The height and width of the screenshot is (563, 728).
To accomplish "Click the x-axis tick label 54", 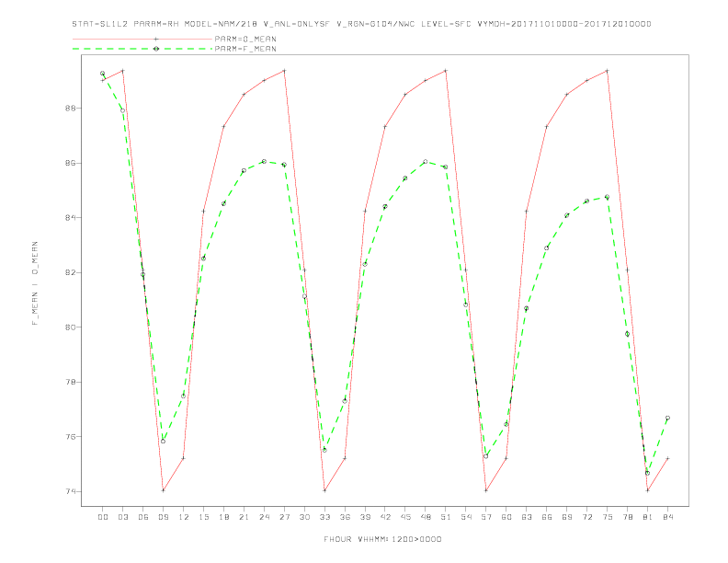I will click(466, 517).
